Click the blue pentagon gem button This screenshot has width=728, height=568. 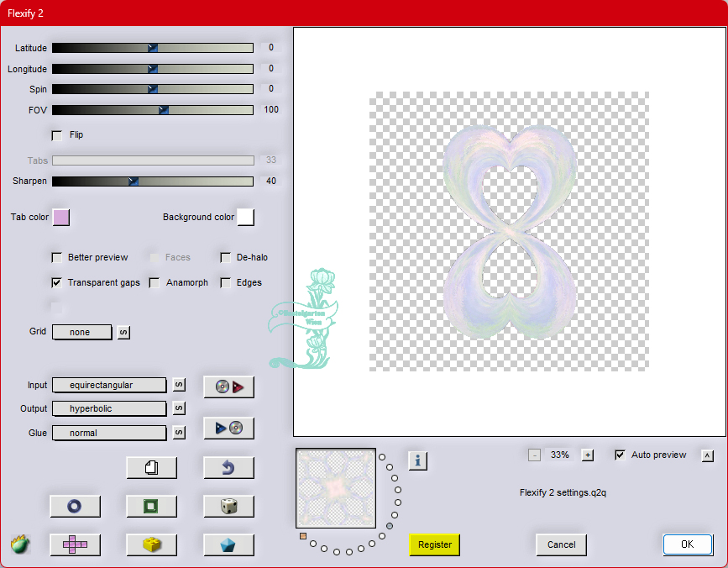point(228,544)
